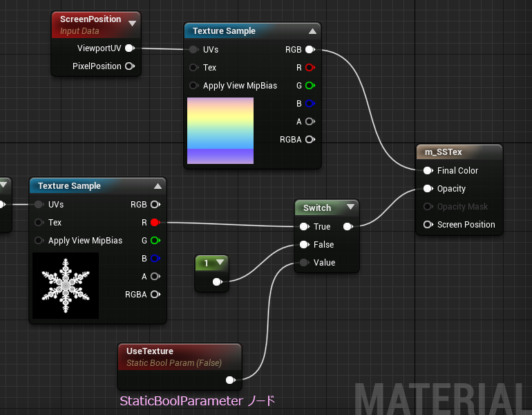Click Apply View MipBias pin on snowflake sample

tap(39, 241)
